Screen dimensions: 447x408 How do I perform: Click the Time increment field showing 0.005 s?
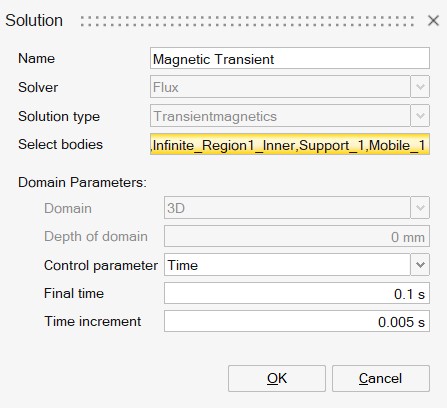[297, 321]
